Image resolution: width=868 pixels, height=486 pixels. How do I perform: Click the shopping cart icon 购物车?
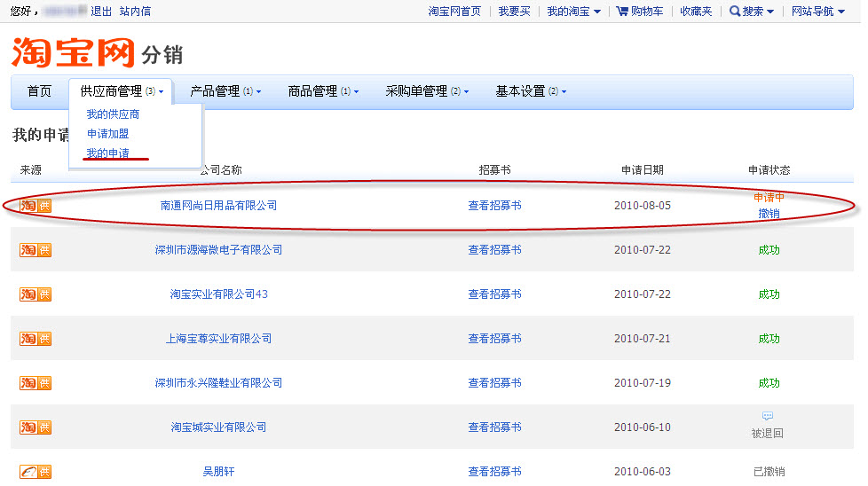coord(622,12)
